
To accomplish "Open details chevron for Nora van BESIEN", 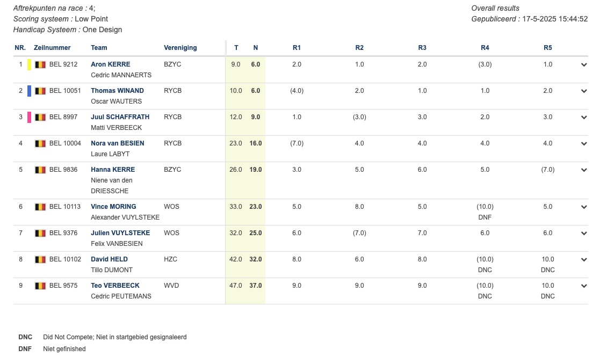I will tap(584, 144).
